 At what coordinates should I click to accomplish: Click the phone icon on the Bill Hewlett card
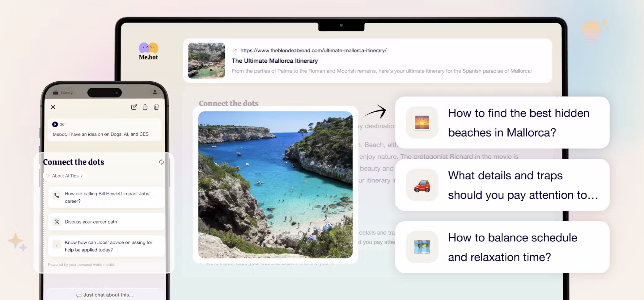click(57, 195)
